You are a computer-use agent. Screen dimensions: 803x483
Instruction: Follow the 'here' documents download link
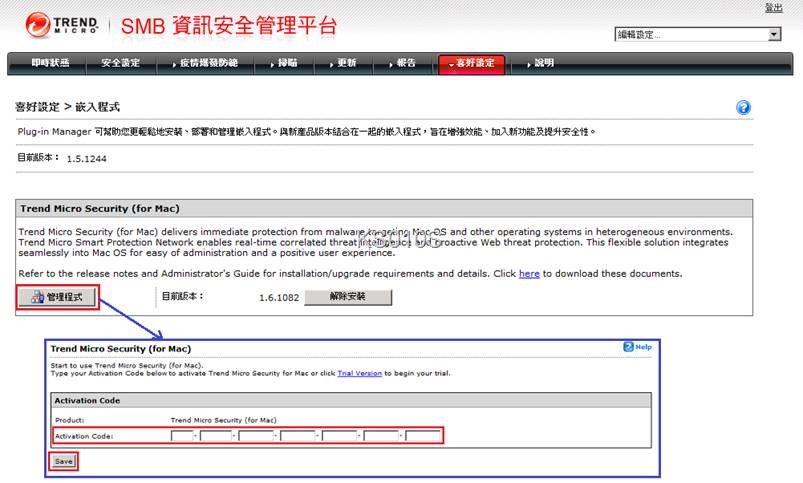click(529, 274)
